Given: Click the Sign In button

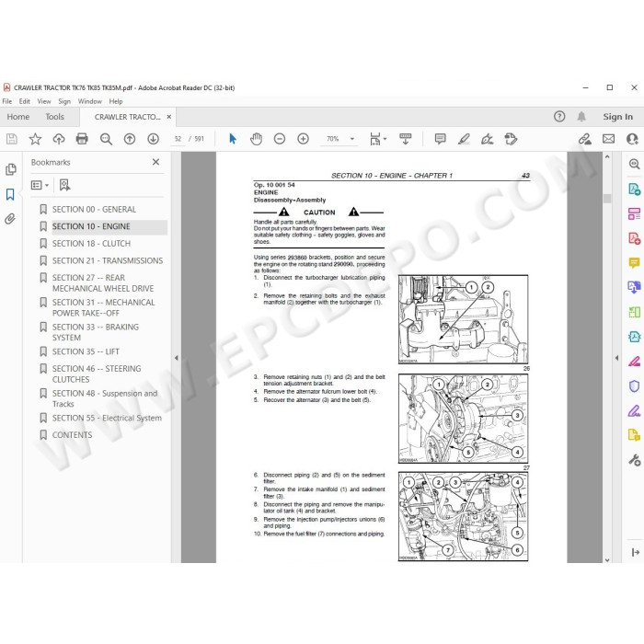Looking at the screenshot, I should [617, 117].
